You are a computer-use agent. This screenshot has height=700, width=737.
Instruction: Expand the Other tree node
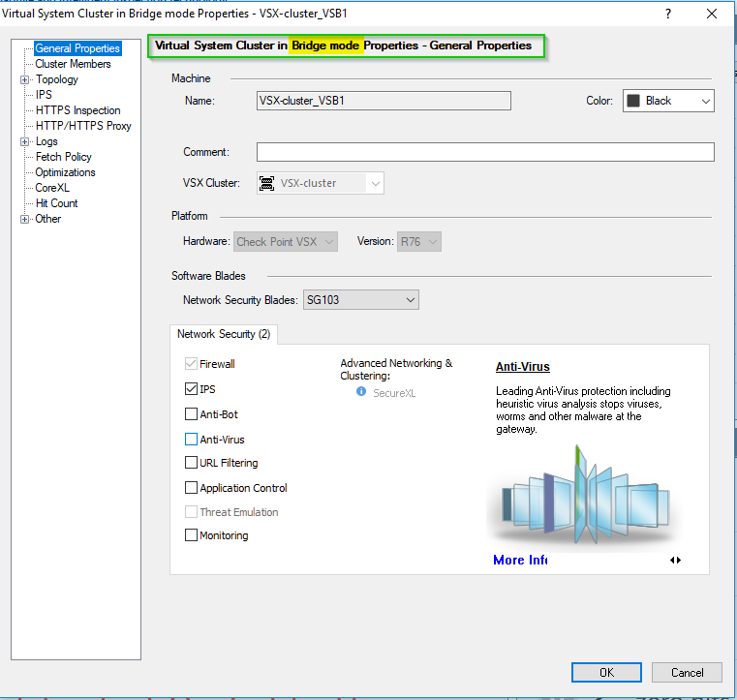click(25, 220)
